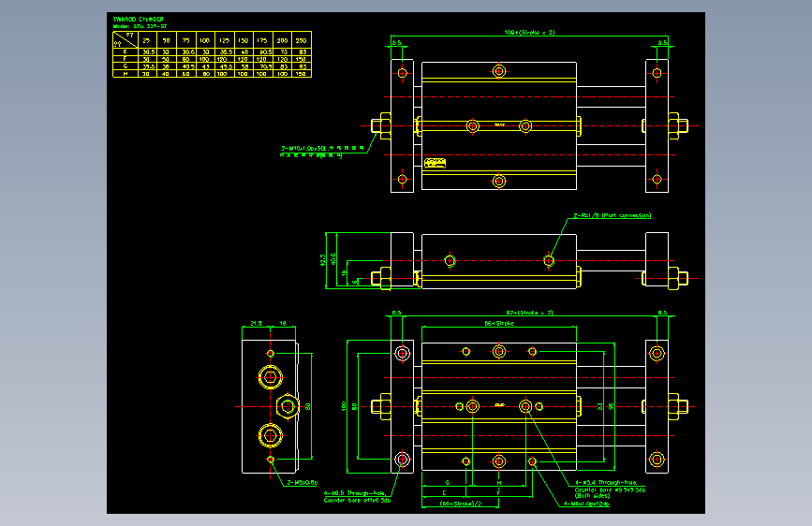Click the '2-M10x1.0' bolt annotation text
Image resolution: width=812 pixels, height=526 pixels.
pyautogui.click(x=322, y=148)
